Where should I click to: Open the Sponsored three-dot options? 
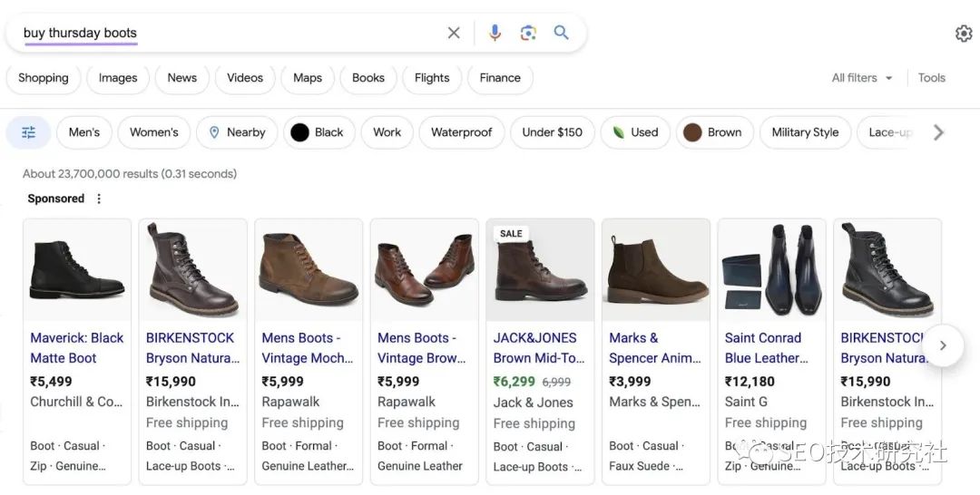coord(99,199)
